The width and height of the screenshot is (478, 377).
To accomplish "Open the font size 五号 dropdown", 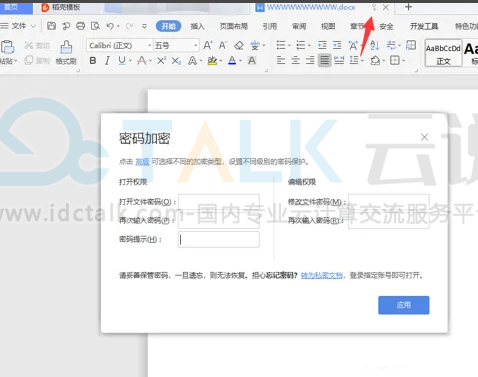I will [x=195, y=45].
